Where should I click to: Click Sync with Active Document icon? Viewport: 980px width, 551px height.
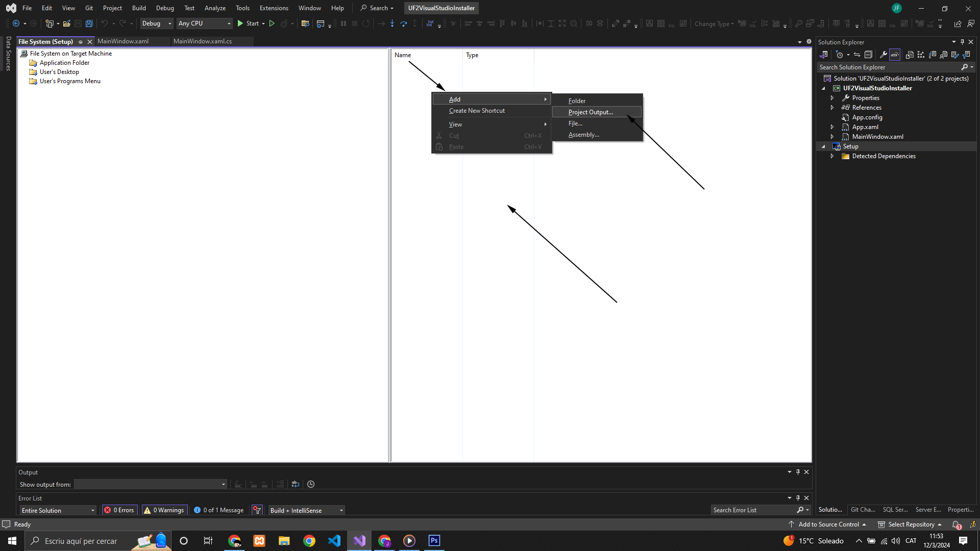[857, 55]
